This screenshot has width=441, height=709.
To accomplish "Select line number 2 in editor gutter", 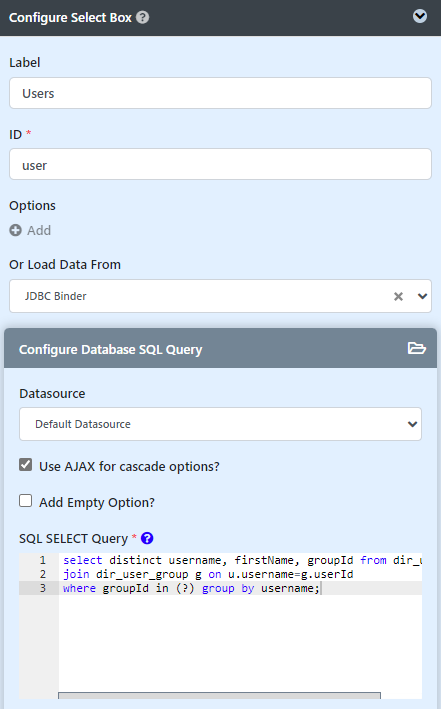I will (x=43, y=574).
